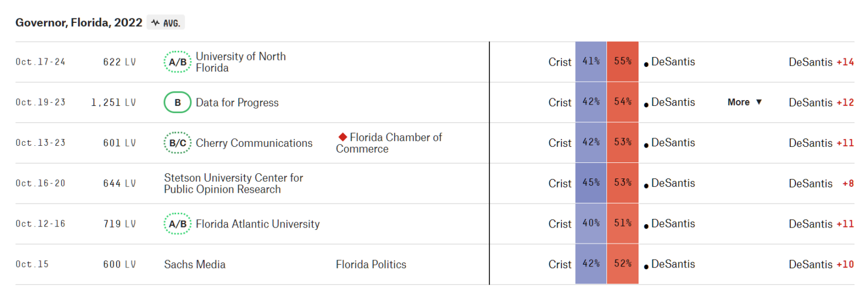Click Data for Progress B grade badge
This screenshot has width=868, height=303.
(x=178, y=102)
